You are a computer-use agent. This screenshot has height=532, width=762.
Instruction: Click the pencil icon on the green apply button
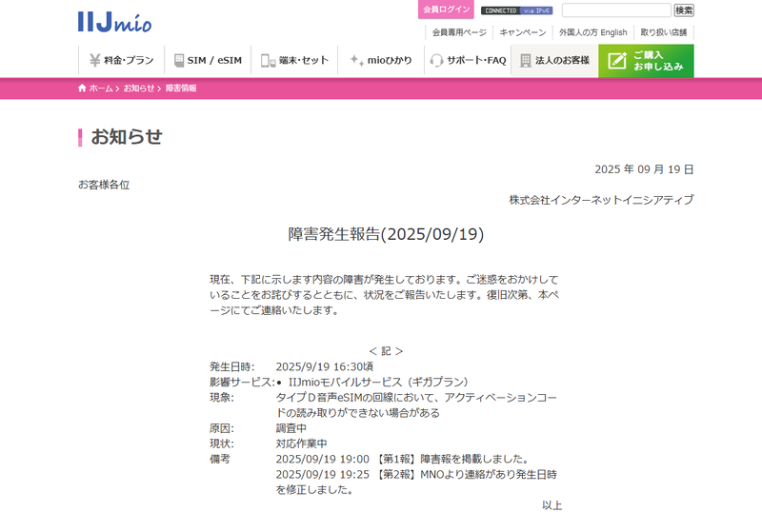[x=617, y=61]
